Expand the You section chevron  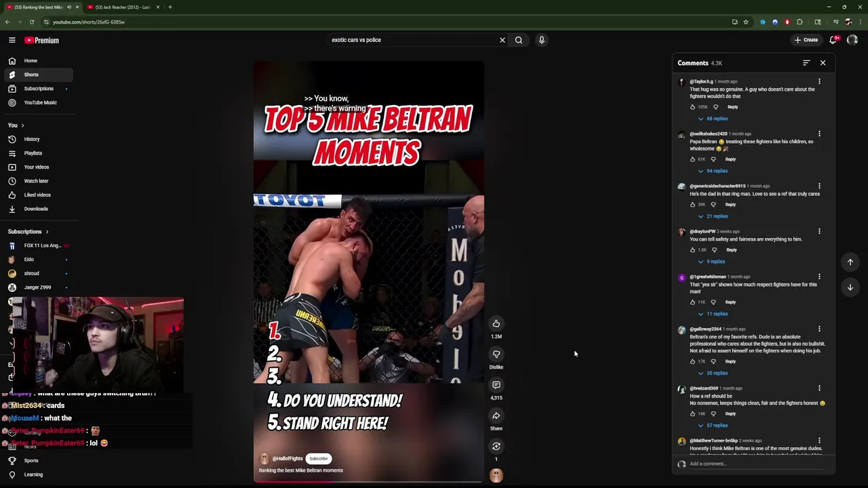pyautogui.click(x=22, y=125)
